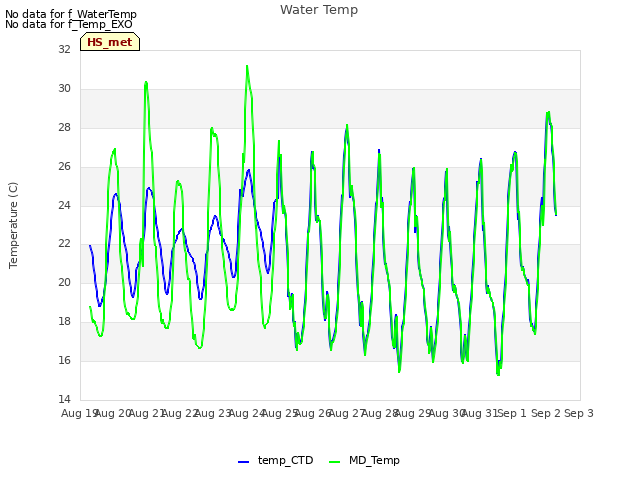Click the y-axis value 30
640x480 pixels.
point(64,88)
